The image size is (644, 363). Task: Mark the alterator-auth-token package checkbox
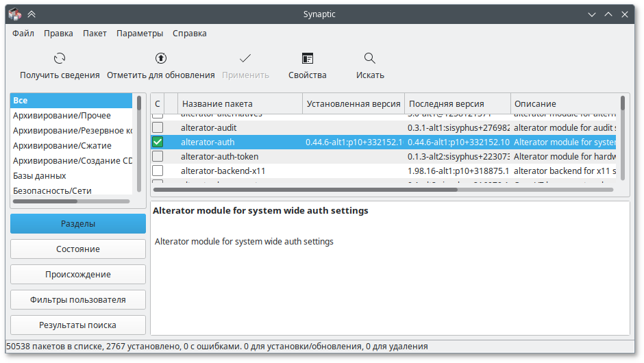tap(158, 156)
